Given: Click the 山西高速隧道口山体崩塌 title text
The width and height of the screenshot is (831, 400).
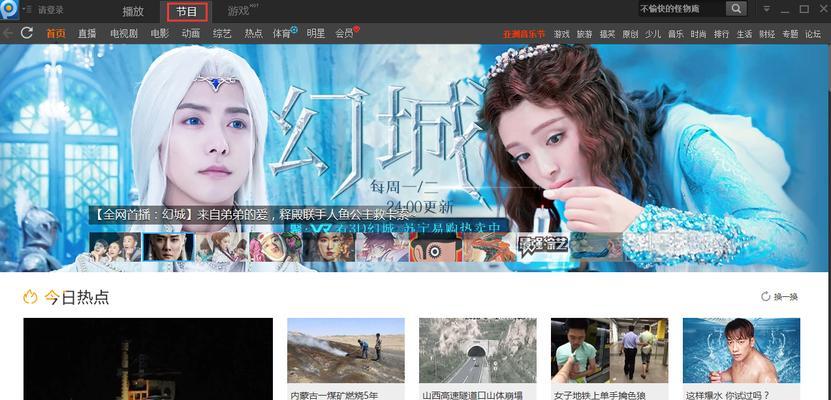Looking at the screenshot, I should click(473, 395).
